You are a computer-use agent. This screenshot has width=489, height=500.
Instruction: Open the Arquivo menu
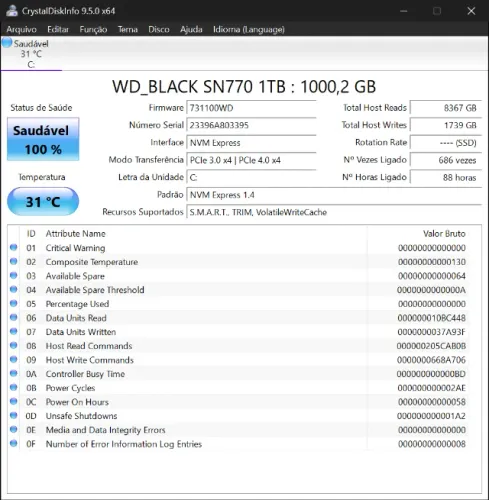pyautogui.click(x=21, y=30)
